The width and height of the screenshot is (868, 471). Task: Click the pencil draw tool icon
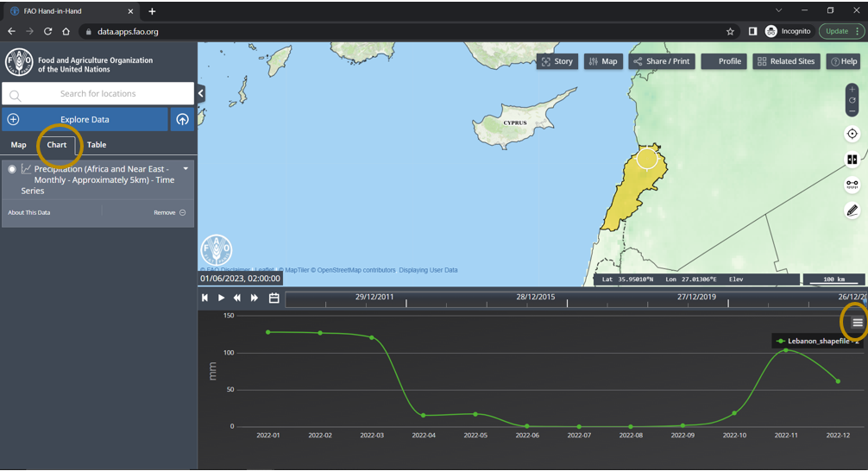[x=852, y=210]
